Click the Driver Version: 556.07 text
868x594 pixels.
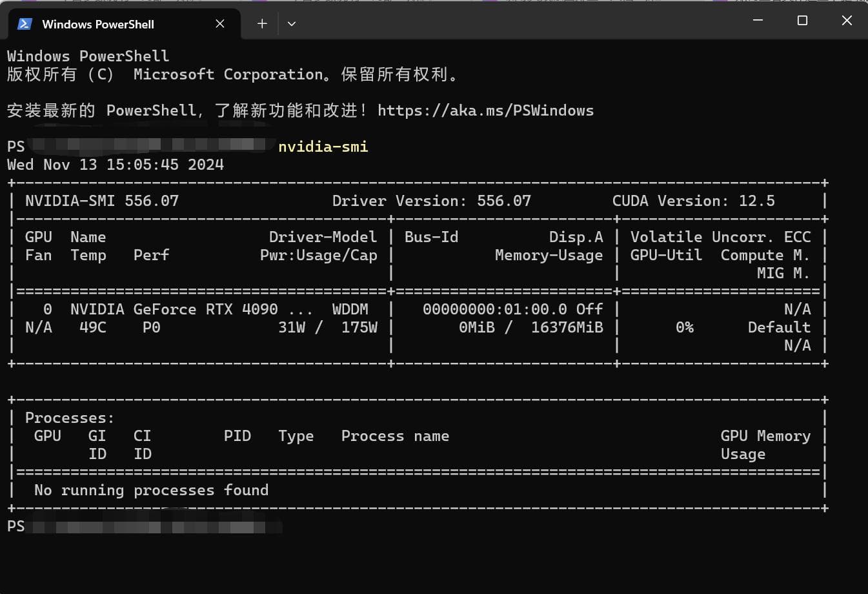[431, 201]
